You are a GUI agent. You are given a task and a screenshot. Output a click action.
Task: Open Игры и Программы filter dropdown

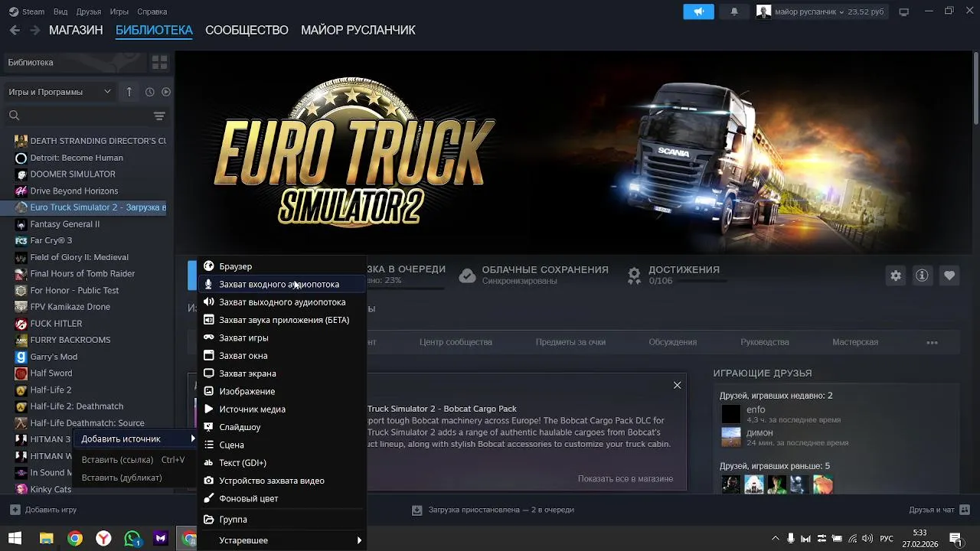(x=60, y=92)
